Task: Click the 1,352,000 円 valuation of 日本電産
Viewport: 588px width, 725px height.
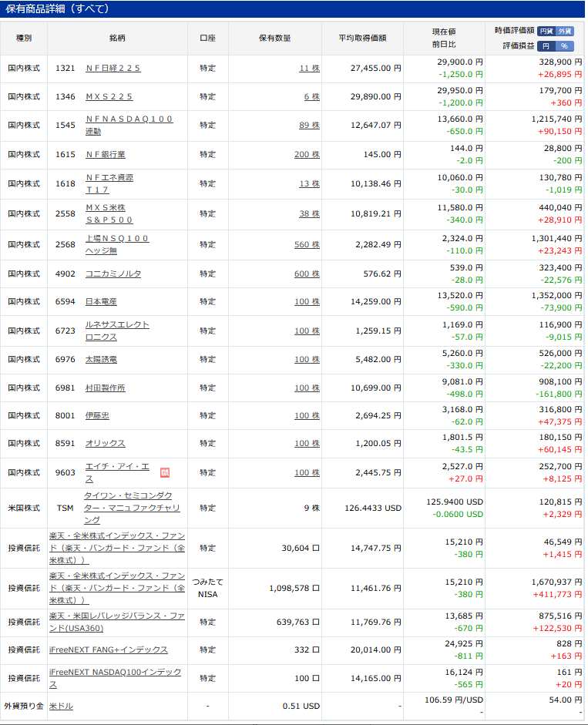Action: pos(556,295)
